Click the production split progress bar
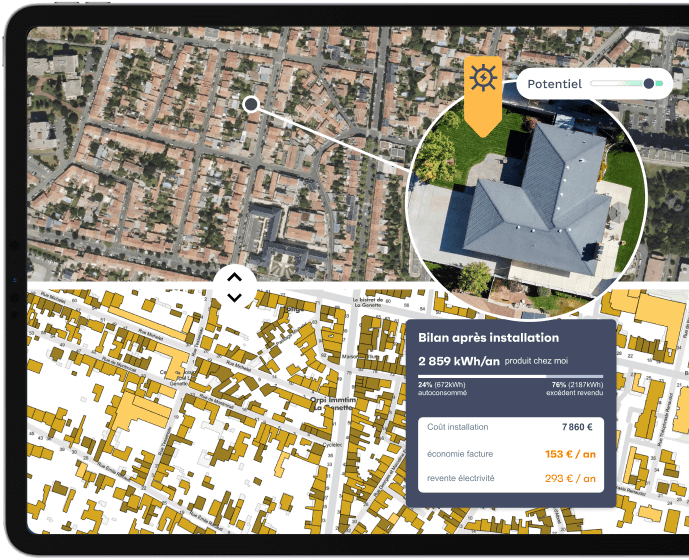This screenshot has width=689, height=560. (510, 376)
